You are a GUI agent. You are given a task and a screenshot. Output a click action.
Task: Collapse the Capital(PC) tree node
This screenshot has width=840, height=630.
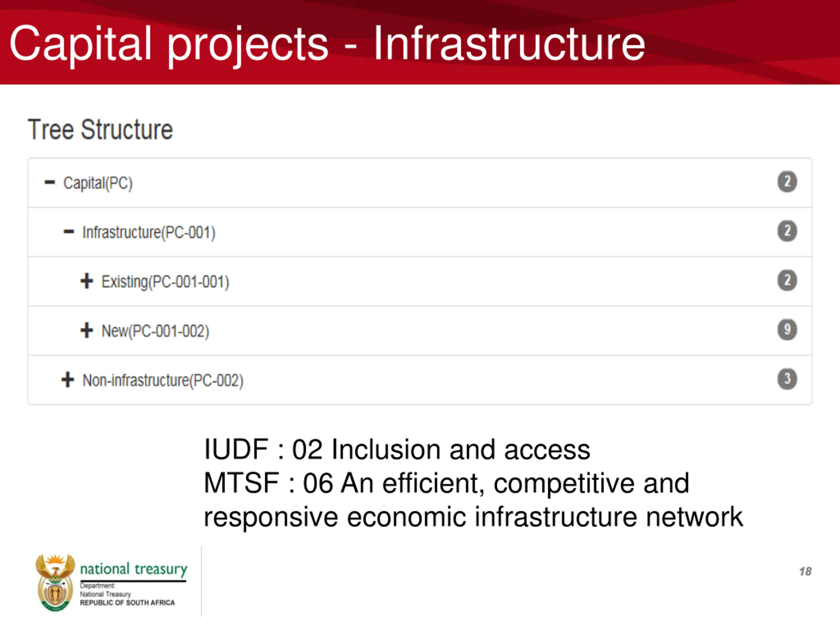tap(50, 183)
